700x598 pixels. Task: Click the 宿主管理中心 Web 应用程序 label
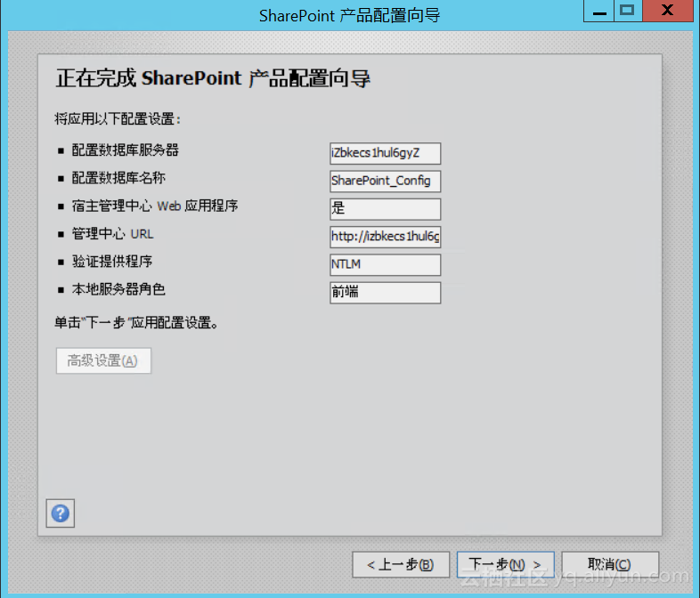click(x=155, y=206)
